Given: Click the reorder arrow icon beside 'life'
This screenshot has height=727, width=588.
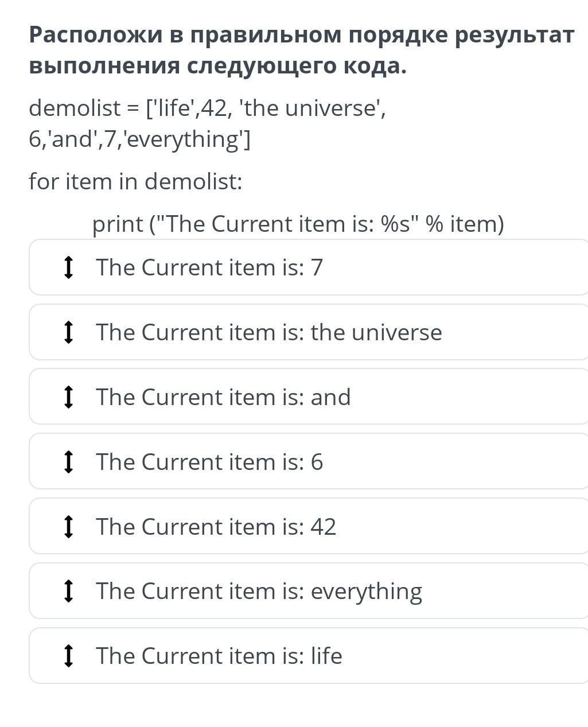Looking at the screenshot, I should tap(68, 656).
